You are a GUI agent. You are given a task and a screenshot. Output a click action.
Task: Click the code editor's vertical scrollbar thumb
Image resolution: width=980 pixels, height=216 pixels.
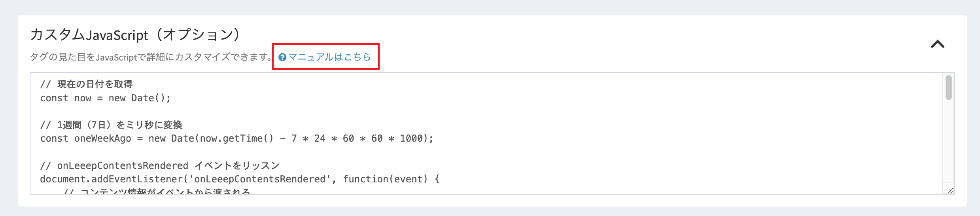[x=948, y=88]
